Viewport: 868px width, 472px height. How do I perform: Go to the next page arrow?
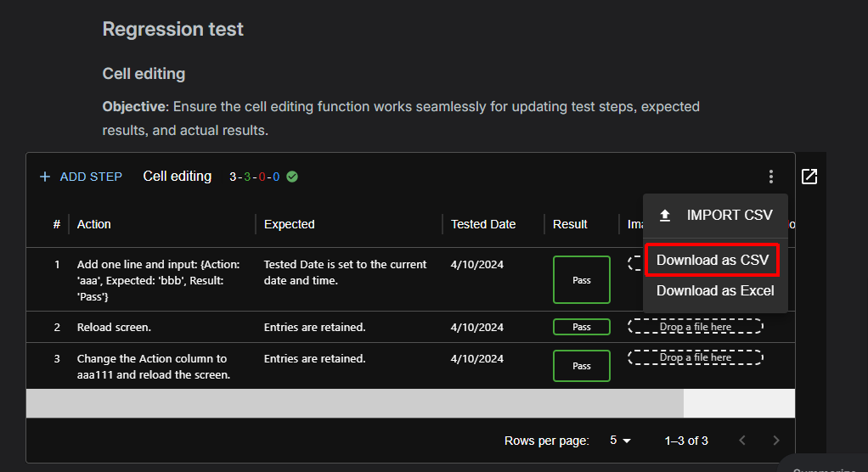[x=775, y=441]
